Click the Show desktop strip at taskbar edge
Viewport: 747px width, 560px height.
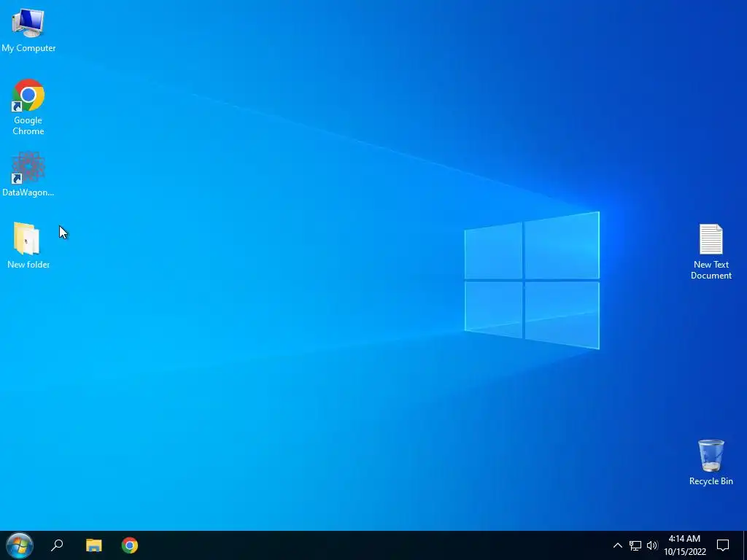pyautogui.click(x=745, y=545)
